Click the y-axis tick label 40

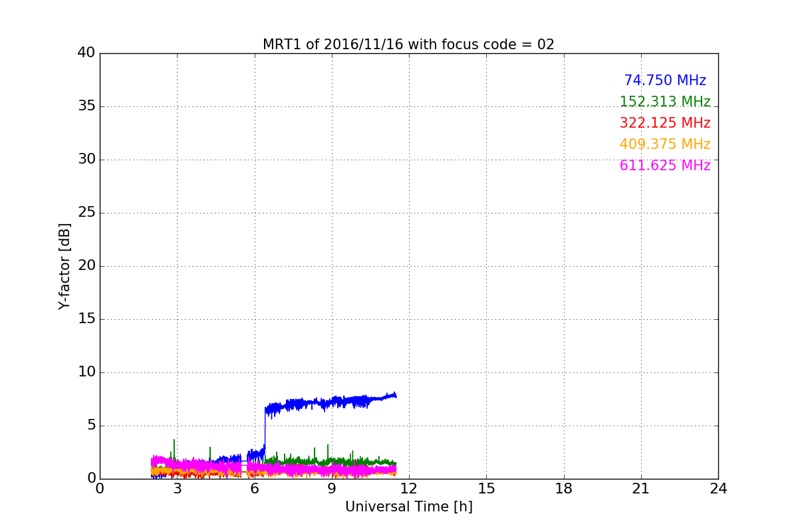(x=86, y=53)
